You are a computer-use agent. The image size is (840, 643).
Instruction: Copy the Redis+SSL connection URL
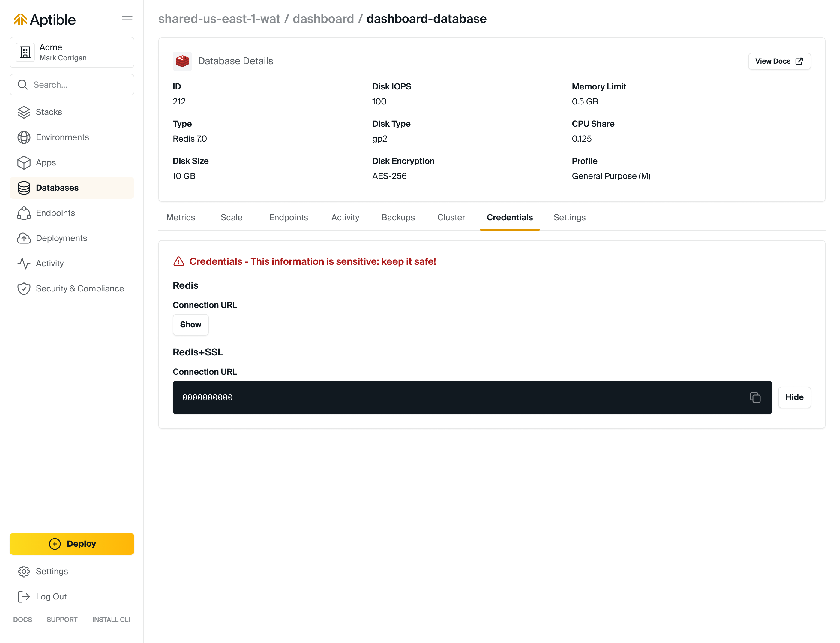coord(755,397)
